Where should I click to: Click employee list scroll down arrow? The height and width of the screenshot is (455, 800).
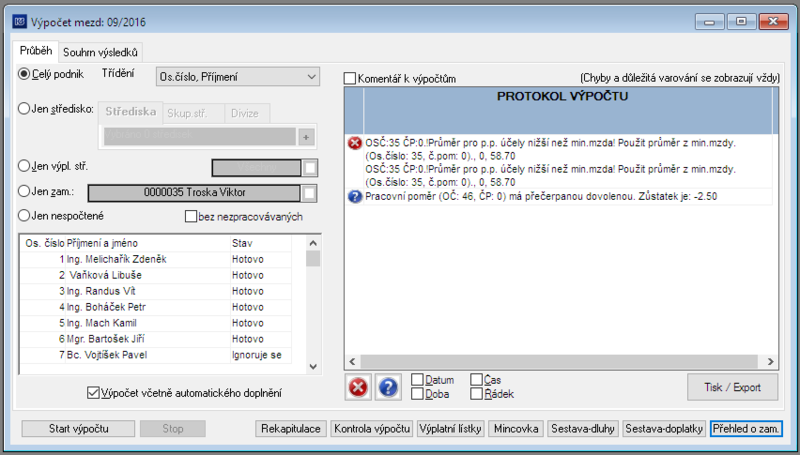(x=313, y=366)
